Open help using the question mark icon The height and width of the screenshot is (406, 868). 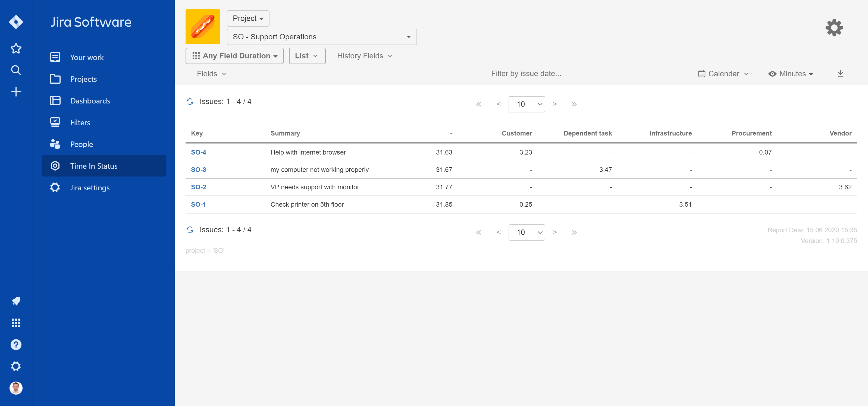coord(16,344)
